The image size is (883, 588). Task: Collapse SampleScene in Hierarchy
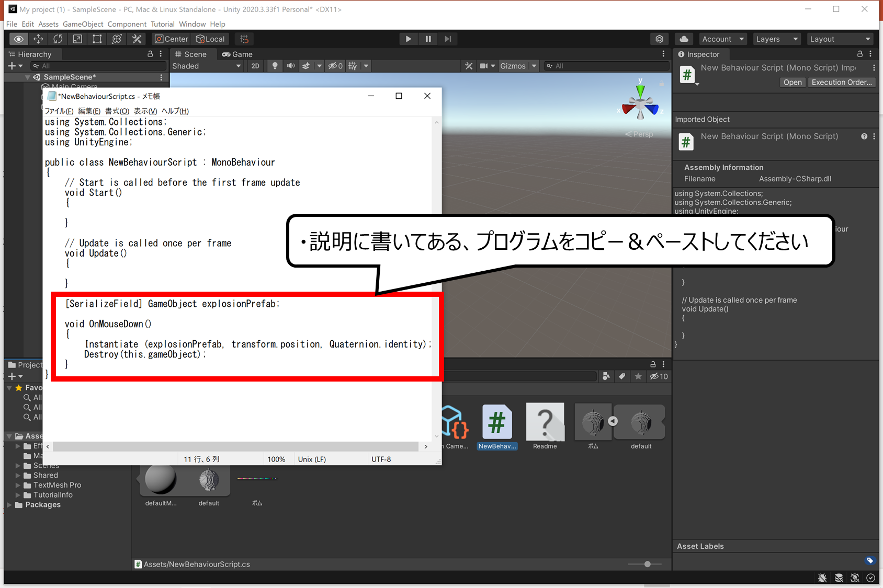[x=27, y=77]
